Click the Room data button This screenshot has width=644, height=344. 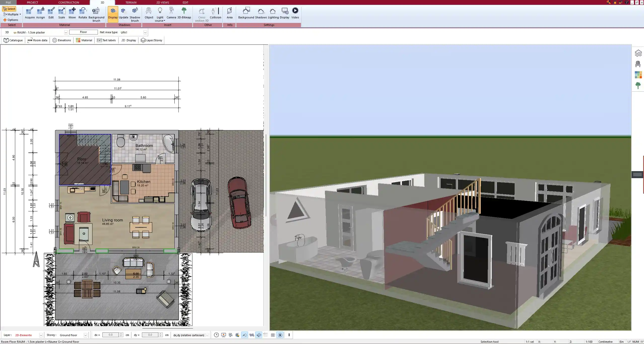point(37,40)
